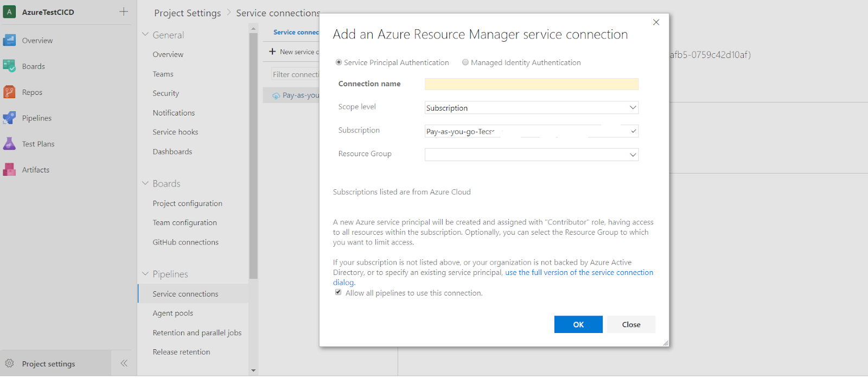Toggle Allow all pipelines checkbox
The width and height of the screenshot is (868, 378).
click(339, 292)
